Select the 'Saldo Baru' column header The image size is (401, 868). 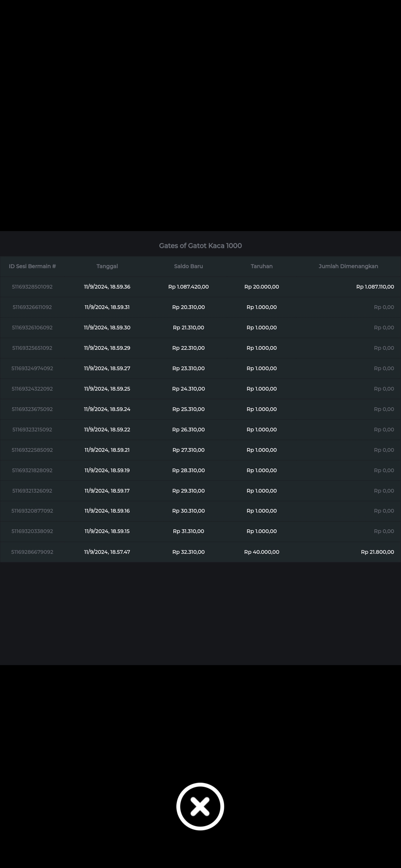pyautogui.click(x=188, y=266)
